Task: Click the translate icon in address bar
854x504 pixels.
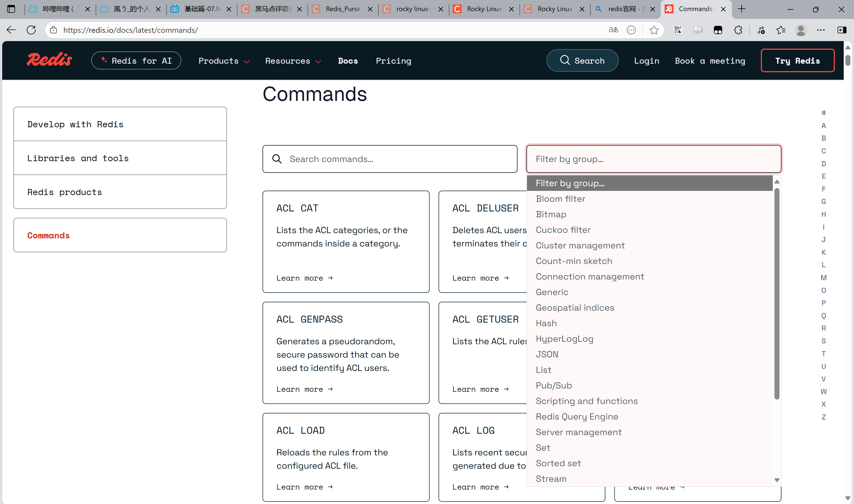Action: tap(613, 30)
